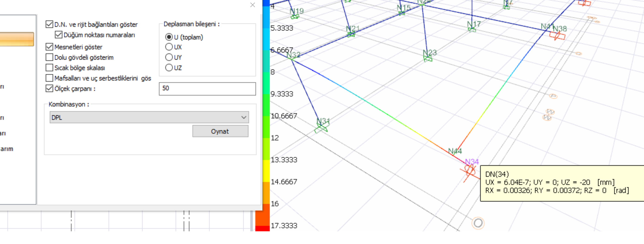644x244 pixels.
Task: Click node label N23 in the model
Action: click(429, 53)
